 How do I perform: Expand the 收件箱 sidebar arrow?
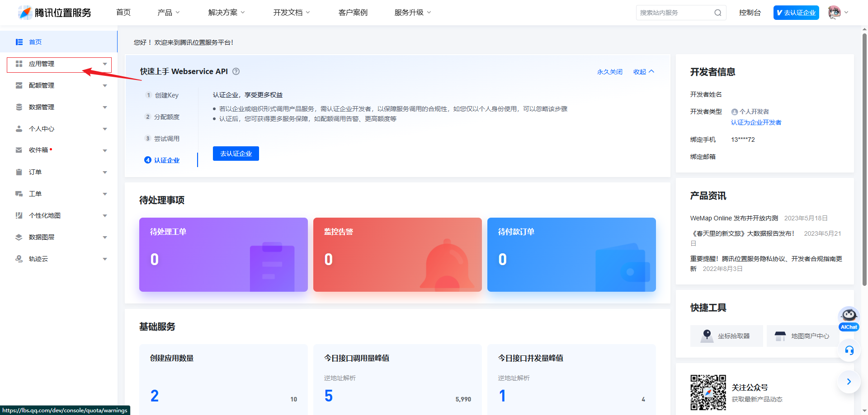pyautogui.click(x=105, y=151)
